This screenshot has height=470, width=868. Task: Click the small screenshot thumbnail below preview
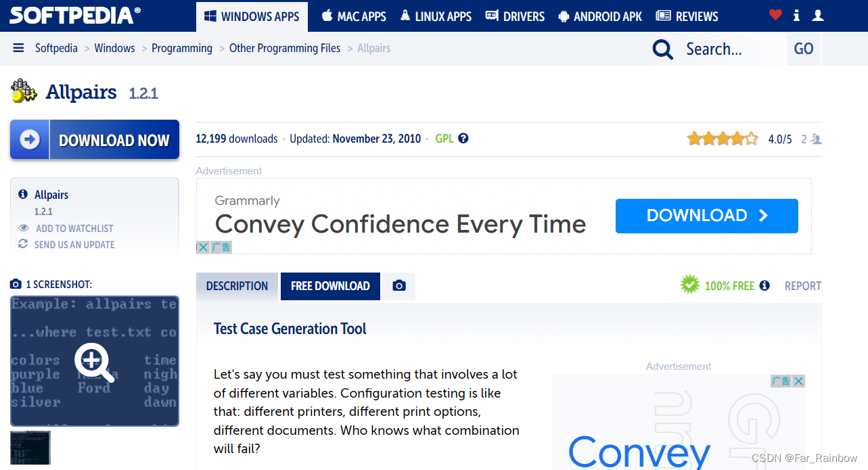click(x=30, y=447)
